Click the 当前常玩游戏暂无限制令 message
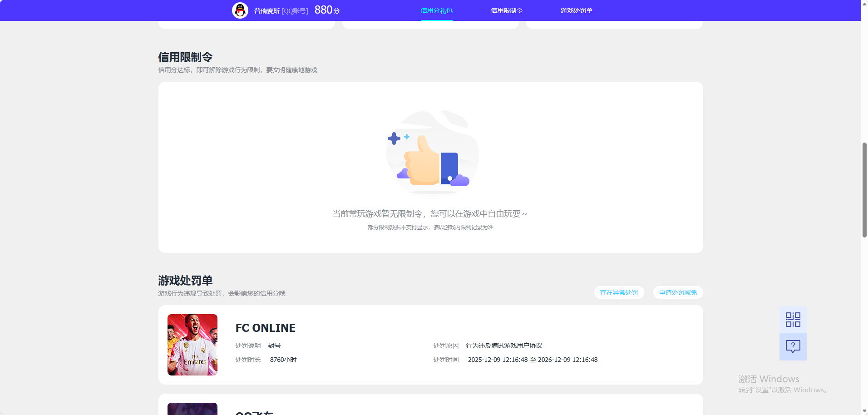868x415 pixels. tap(430, 214)
